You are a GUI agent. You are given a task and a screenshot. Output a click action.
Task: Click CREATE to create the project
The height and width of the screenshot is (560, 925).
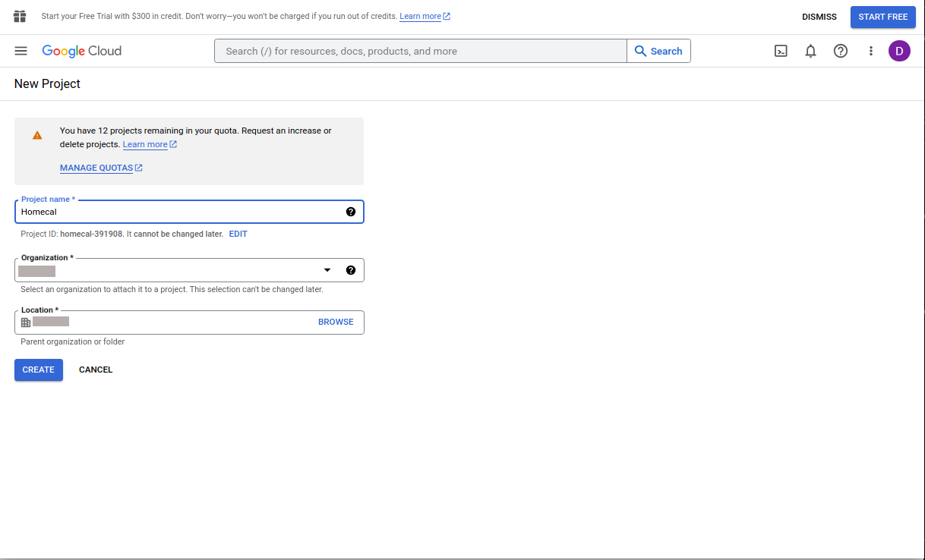[38, 370]
